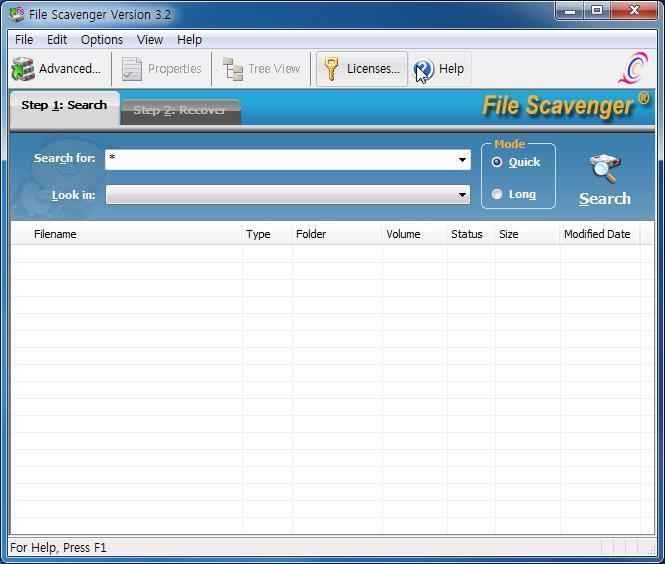Sort by Modified Date column header
This screenshot has height=564, width=665.
point(600,234)
